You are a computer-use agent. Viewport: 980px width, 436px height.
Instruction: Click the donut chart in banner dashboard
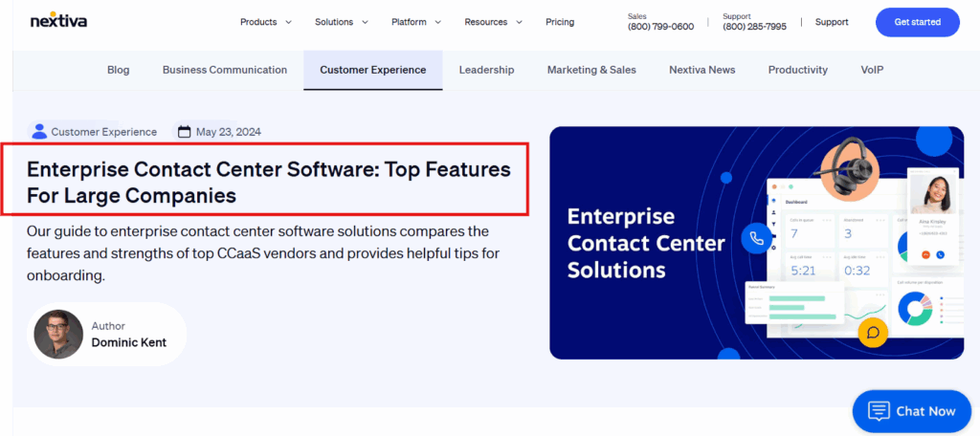[x=914, y=309]
